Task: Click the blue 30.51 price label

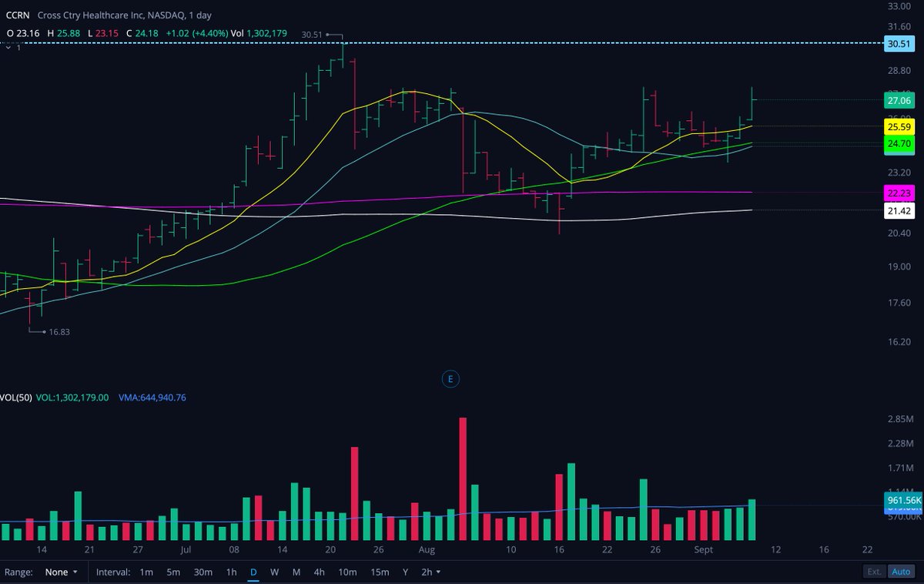Action: pos(899,45)
